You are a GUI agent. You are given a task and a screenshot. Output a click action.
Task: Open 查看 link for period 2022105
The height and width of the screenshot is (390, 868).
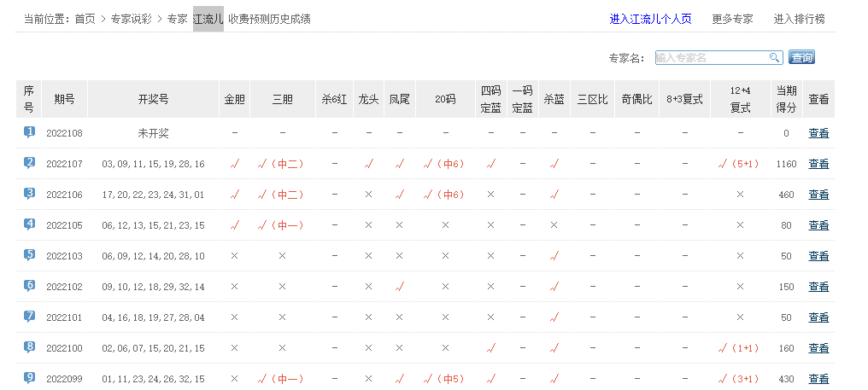[x=818, y=225]
